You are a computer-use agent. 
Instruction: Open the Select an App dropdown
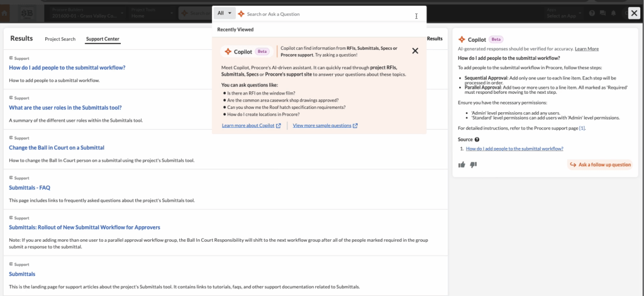tap(563, 13)
